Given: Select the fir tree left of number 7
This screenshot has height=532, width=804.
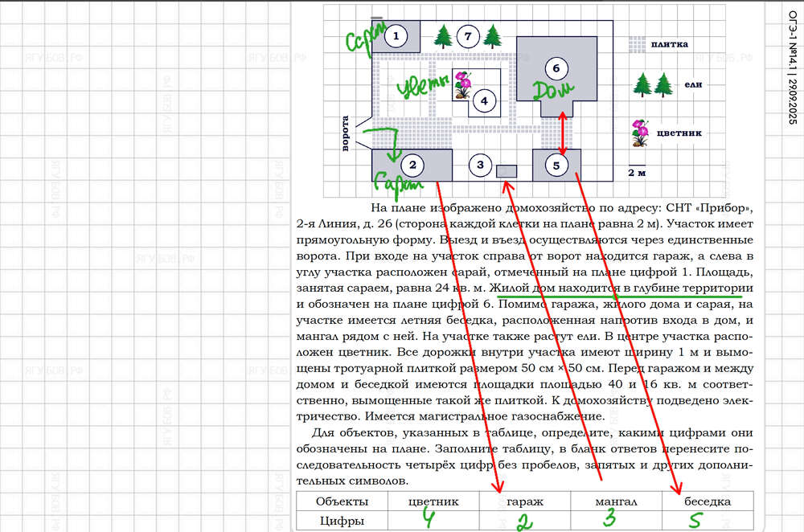Looking at the screenshot, I should [442, 35].
